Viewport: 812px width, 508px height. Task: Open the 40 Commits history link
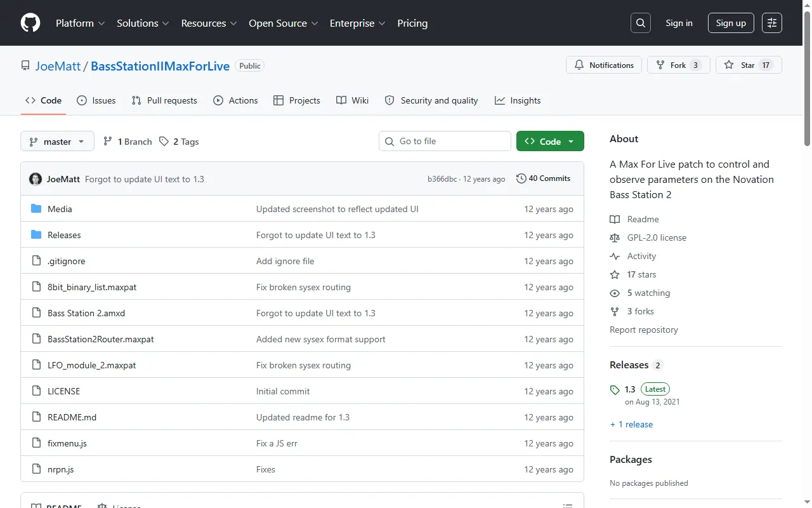click(x=544, y=178)
